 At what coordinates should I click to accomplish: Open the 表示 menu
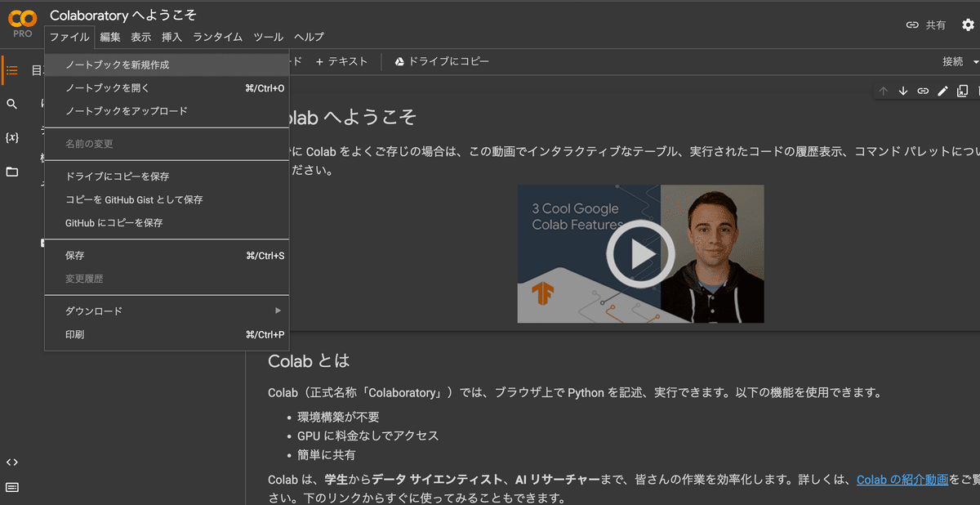coord(141,37)
